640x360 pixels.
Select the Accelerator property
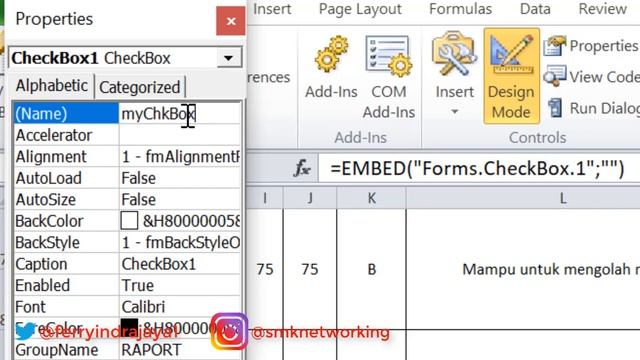[66, 135]
